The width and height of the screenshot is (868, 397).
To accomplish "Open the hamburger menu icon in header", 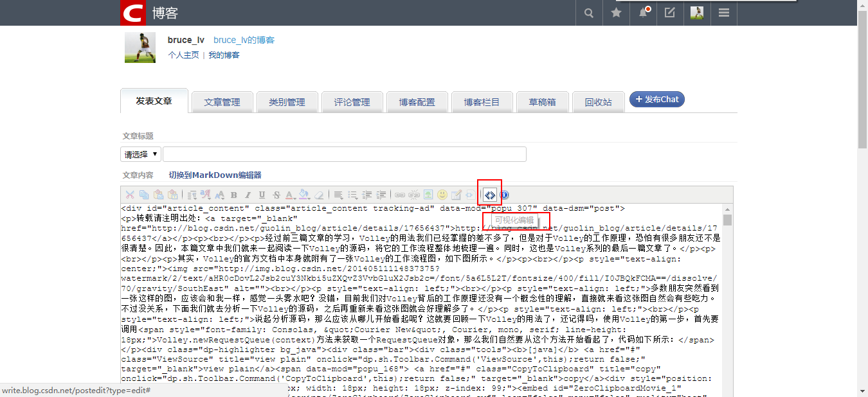I will point(724,13).
